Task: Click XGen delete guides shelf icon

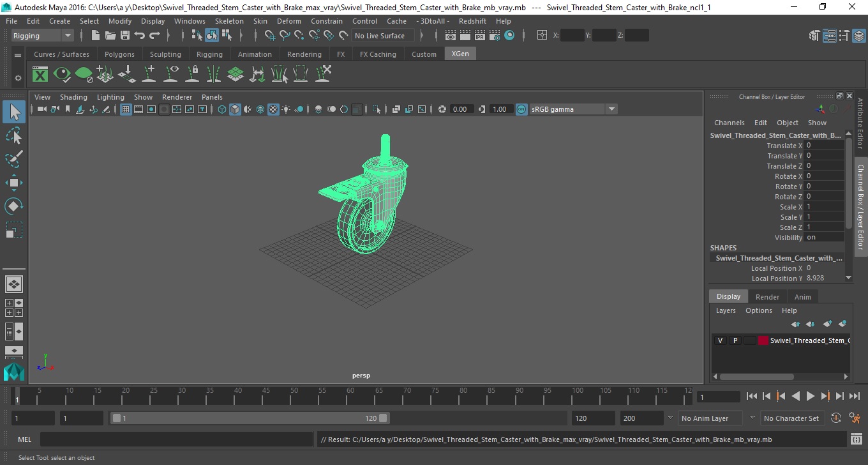Action: click(322, 75)
